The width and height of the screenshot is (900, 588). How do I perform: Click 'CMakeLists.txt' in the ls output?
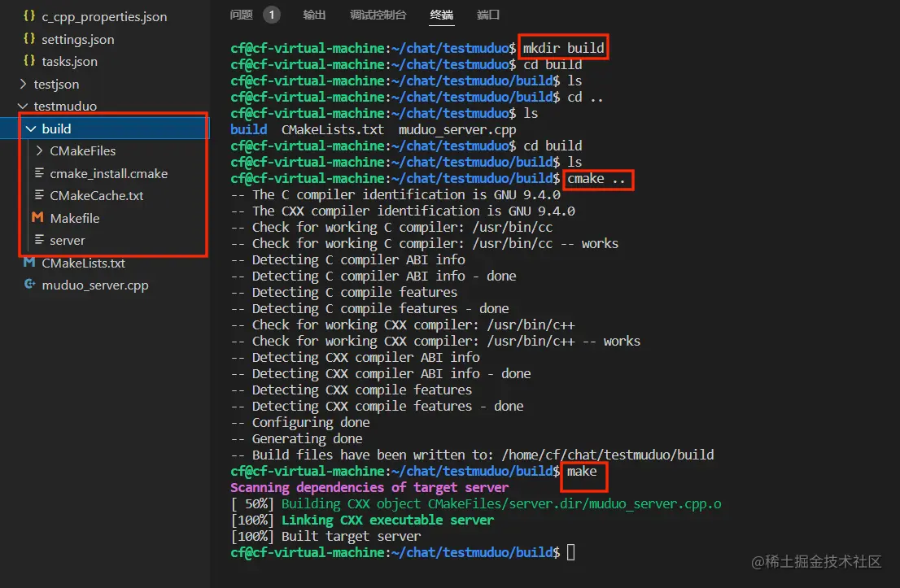click(x=332, y=129)
